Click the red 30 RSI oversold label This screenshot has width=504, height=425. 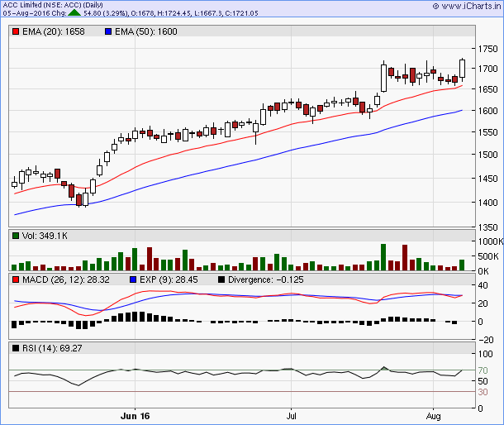483,392
